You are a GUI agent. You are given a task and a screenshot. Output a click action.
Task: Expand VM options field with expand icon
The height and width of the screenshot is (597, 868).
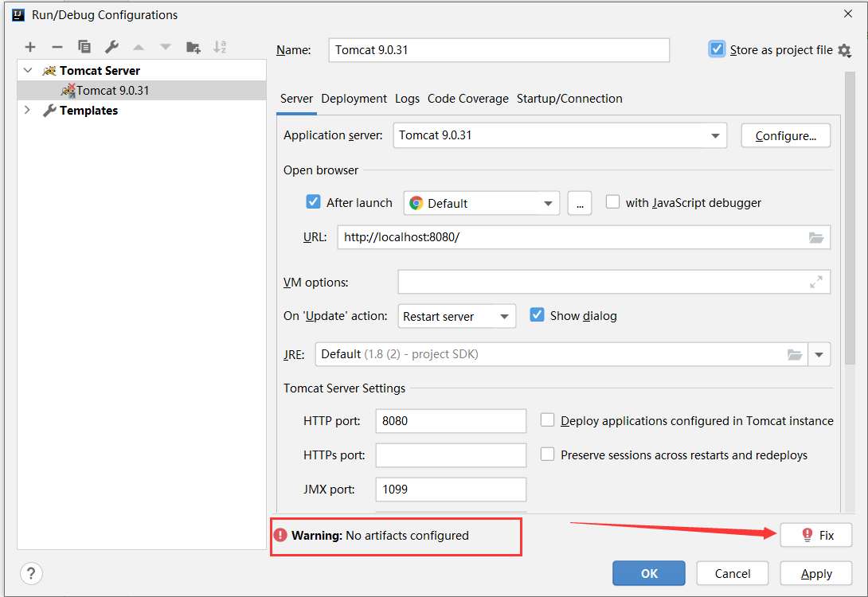tap(816, 282)
